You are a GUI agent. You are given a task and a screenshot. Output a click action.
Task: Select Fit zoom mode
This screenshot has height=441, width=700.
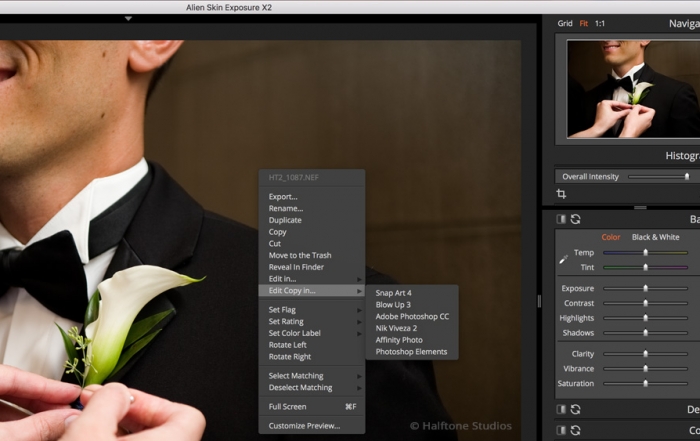click(x=583, y=23)
